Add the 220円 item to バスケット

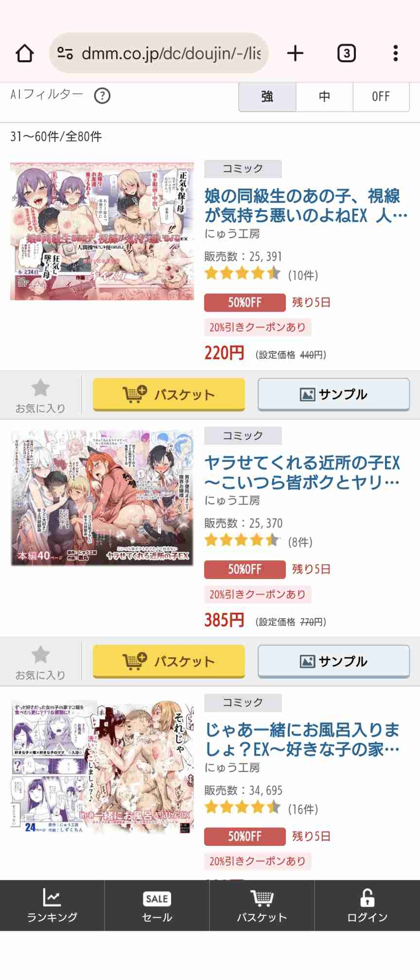coord(169,394)
